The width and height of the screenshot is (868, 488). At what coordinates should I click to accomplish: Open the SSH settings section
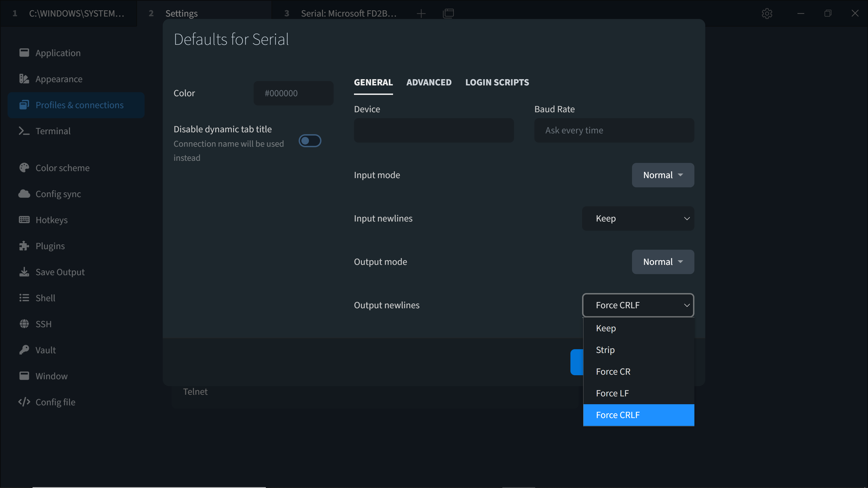tap(44, 324)
